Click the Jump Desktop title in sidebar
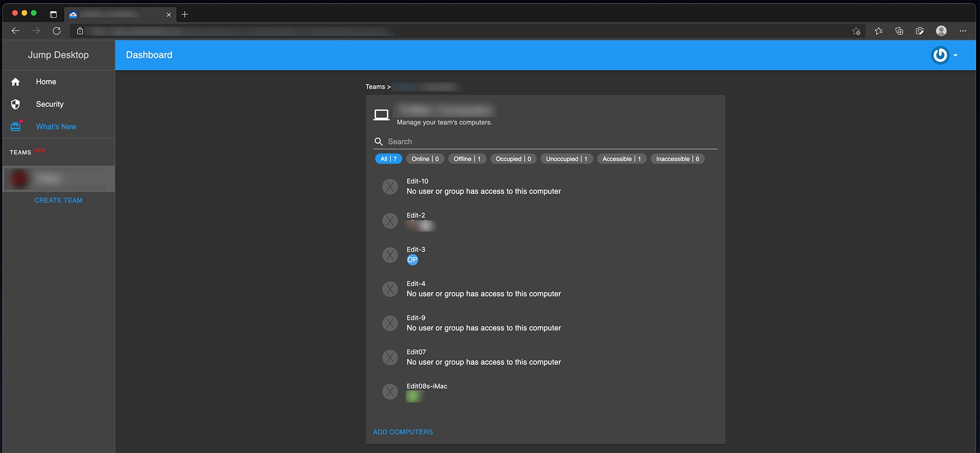Screen dimensions: 980x453 (58, 55)
